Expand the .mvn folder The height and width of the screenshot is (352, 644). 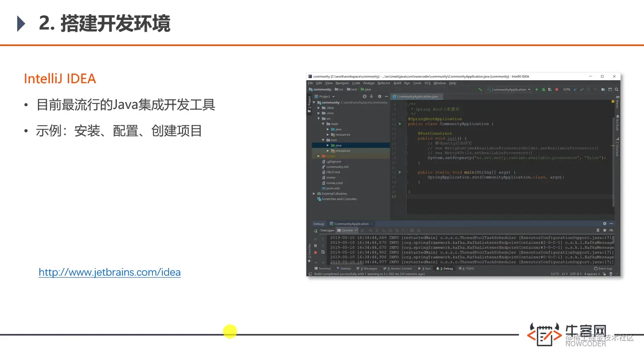tap(319, 113)
